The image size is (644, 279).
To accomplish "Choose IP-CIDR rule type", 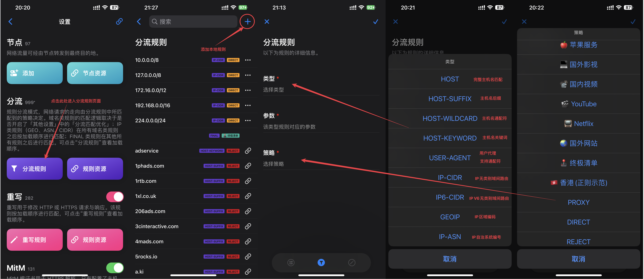I will [x=450, y=178].
